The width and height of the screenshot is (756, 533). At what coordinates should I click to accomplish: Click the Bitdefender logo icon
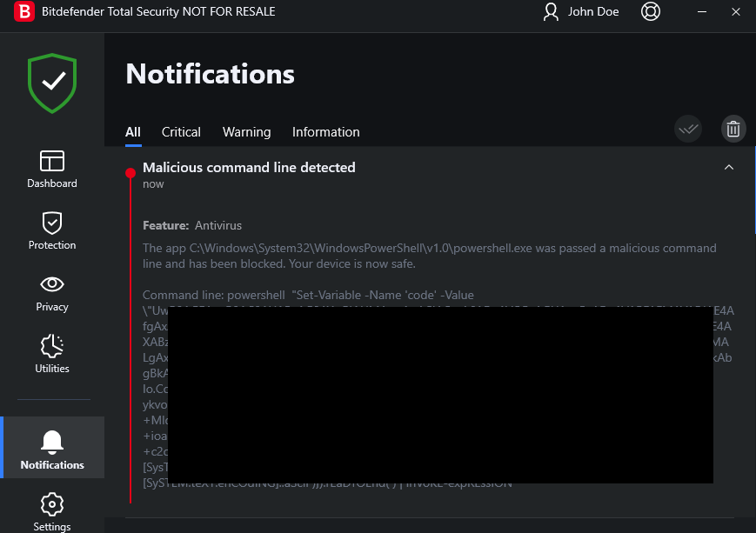[25, 12]
